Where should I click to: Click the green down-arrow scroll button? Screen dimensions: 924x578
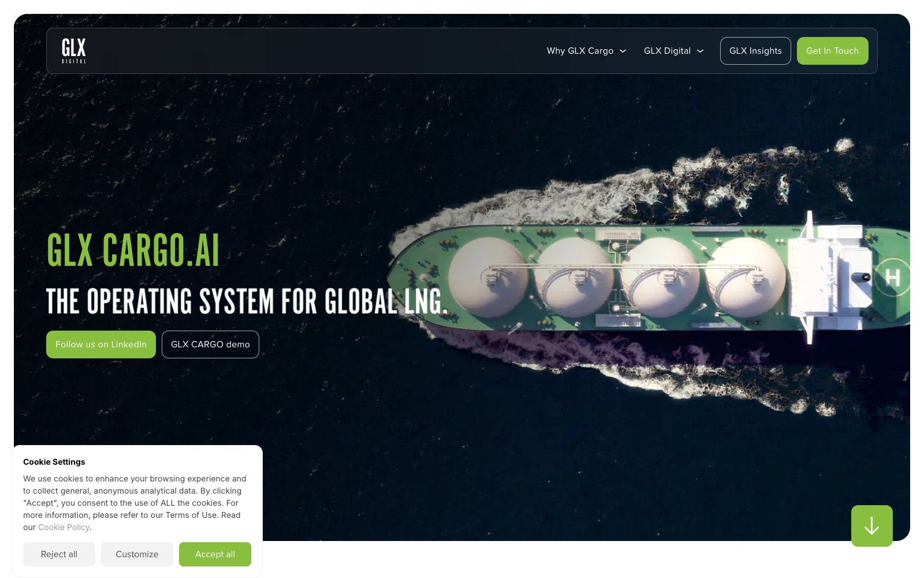[x=871, y=526]
